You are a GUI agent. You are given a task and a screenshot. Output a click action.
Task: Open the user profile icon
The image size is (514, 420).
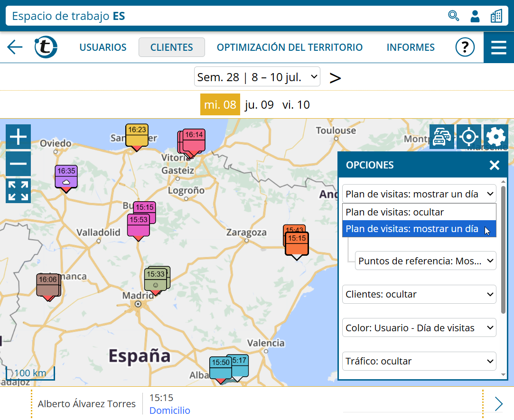(x=475, y=16)
